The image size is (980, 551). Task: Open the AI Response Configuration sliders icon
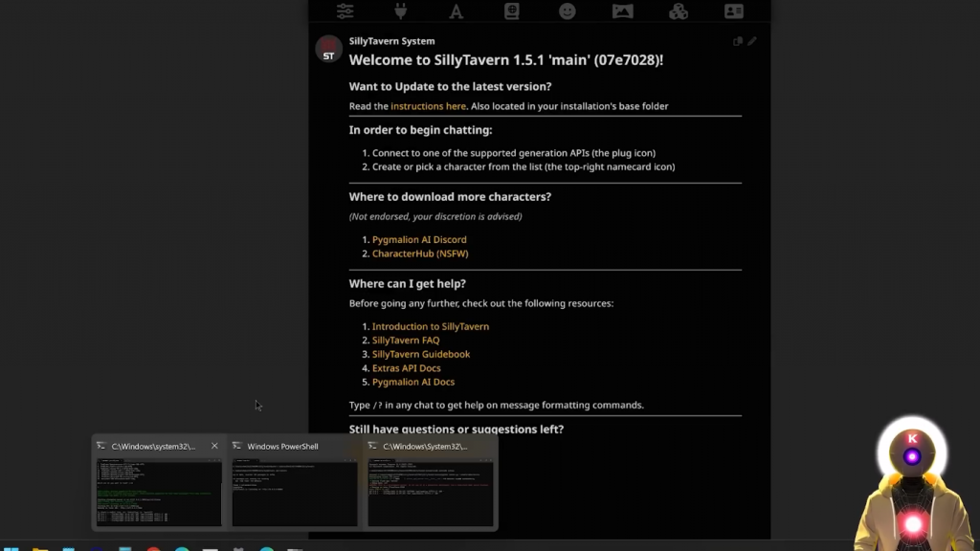[345, 11]
